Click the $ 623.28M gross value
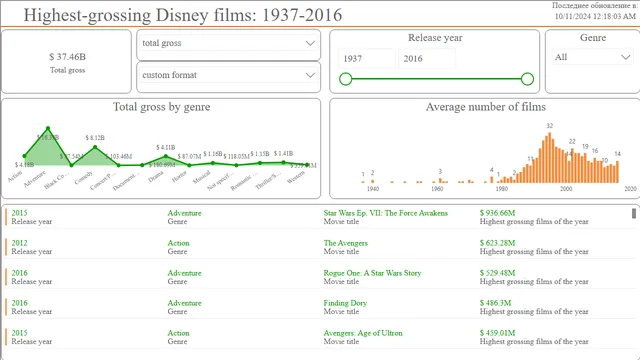 [497, 243]
